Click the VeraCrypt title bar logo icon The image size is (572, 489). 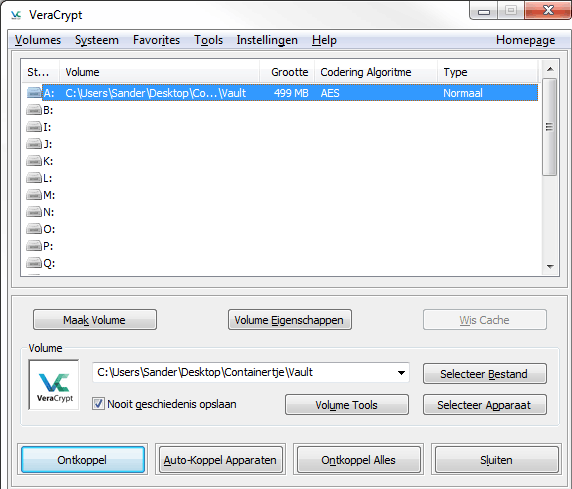(x=16, y=15)
